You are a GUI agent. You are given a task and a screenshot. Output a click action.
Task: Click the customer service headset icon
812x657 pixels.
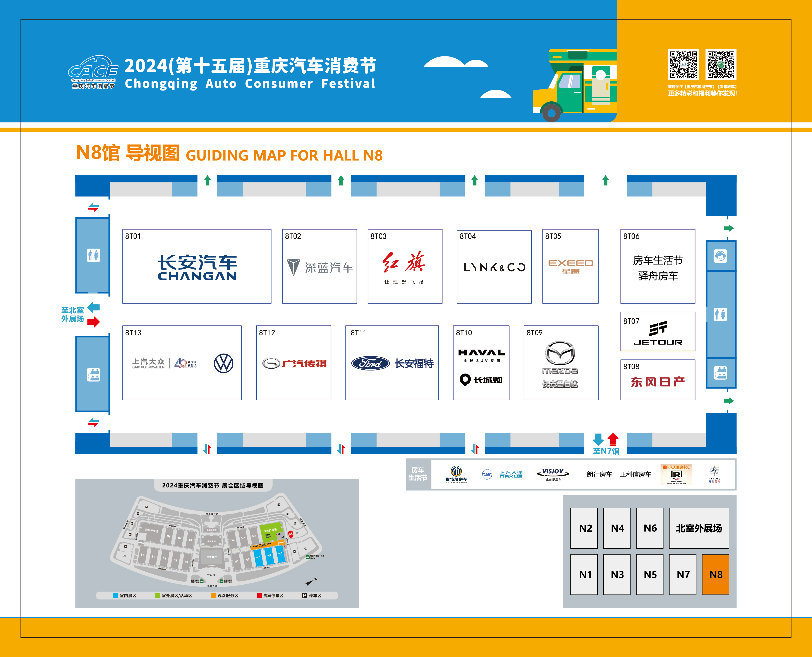click(720, 256)
